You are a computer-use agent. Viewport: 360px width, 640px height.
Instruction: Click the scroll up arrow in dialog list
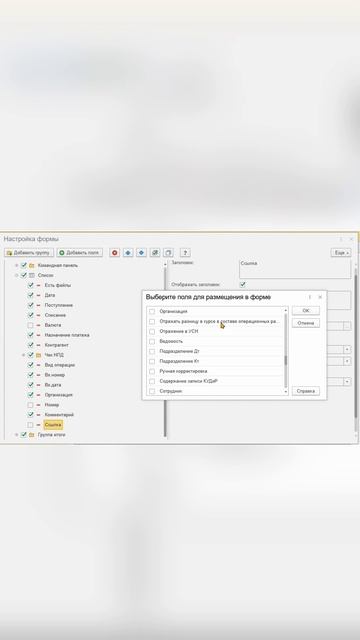286,311
